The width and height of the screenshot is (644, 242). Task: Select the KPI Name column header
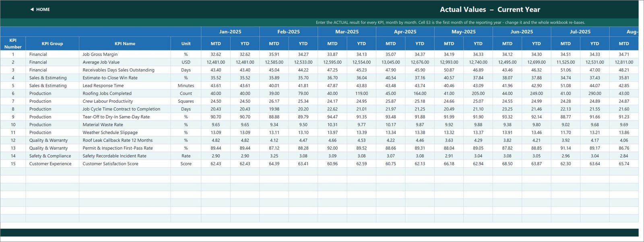click(x=125, y=43)
